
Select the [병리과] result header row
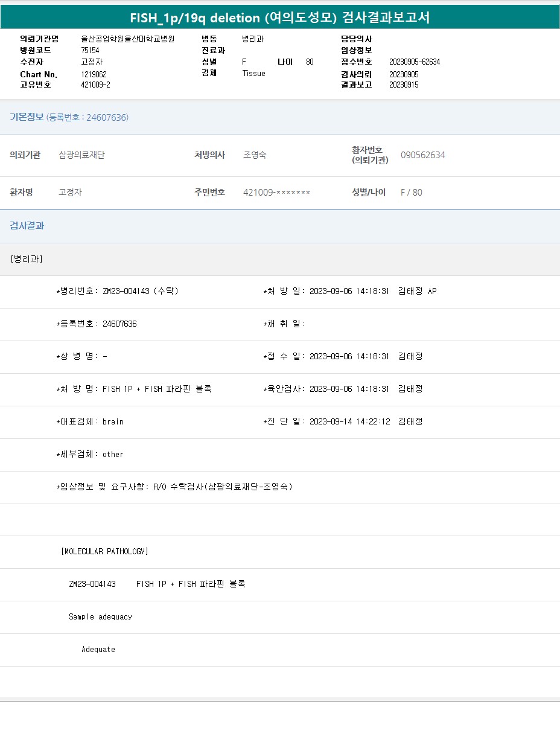point(280,259)
